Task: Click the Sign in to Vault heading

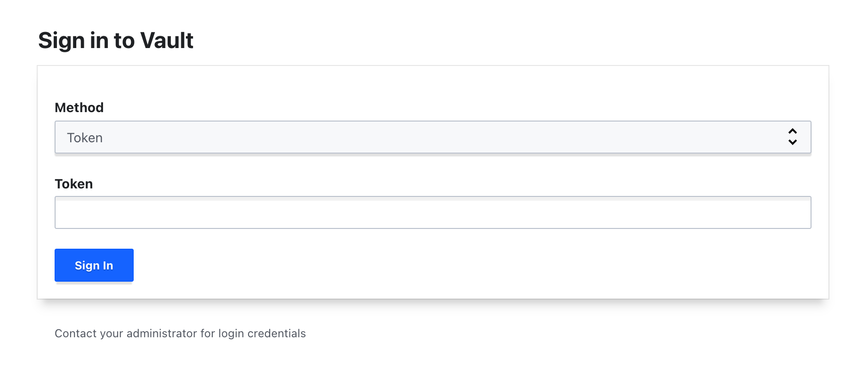Action: coord(116,41)
